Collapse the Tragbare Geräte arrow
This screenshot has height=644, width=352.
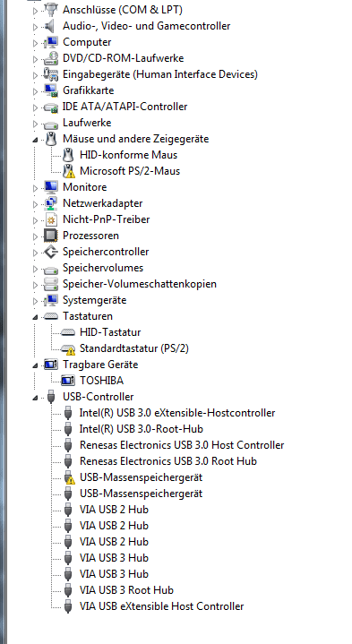coord(35,365)
